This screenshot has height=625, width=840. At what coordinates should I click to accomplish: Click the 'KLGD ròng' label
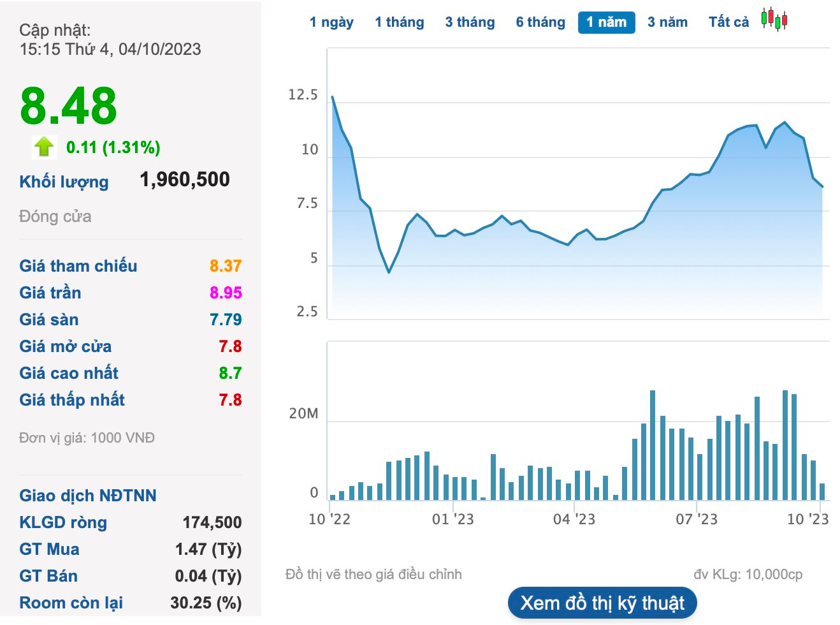click(x=63, y=522)
